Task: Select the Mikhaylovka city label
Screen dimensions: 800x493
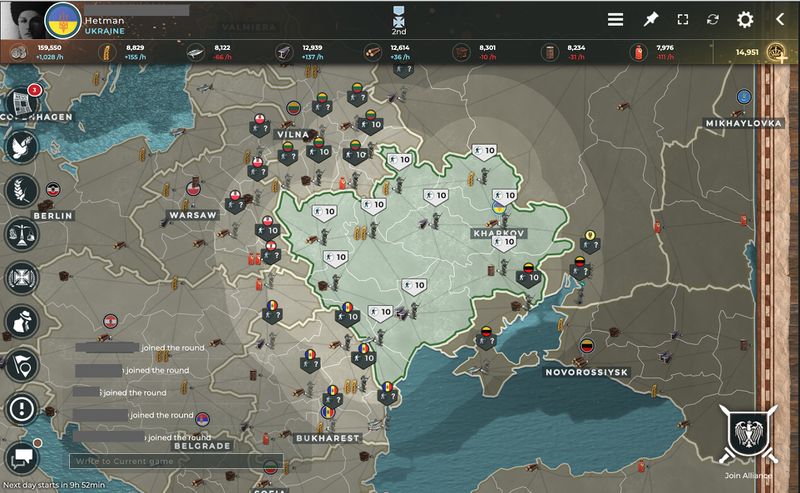Action: (x=743, y=123)
